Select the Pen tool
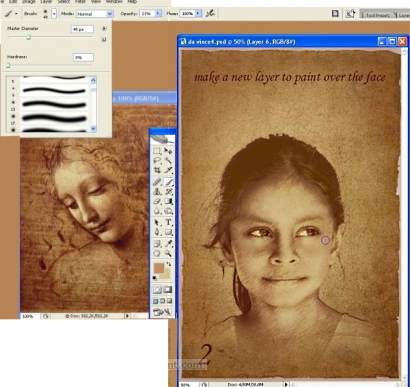 (157, 232)
